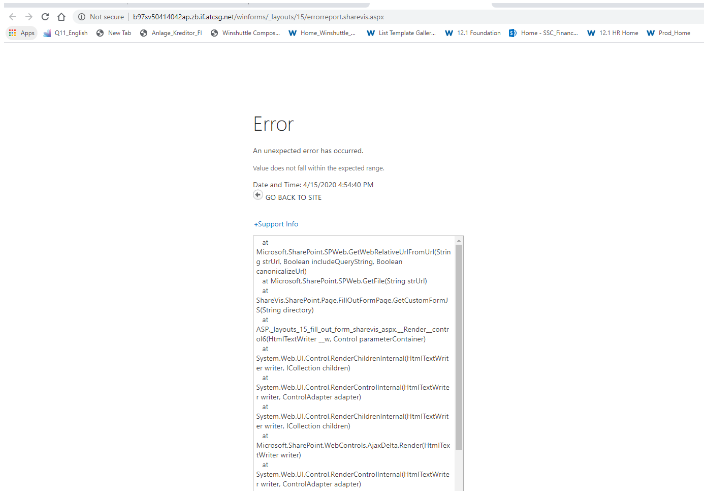Click the GO BACK TO SITE link
Image resolution: width=705 pixels, height=498 pixels.
(293, 198)
